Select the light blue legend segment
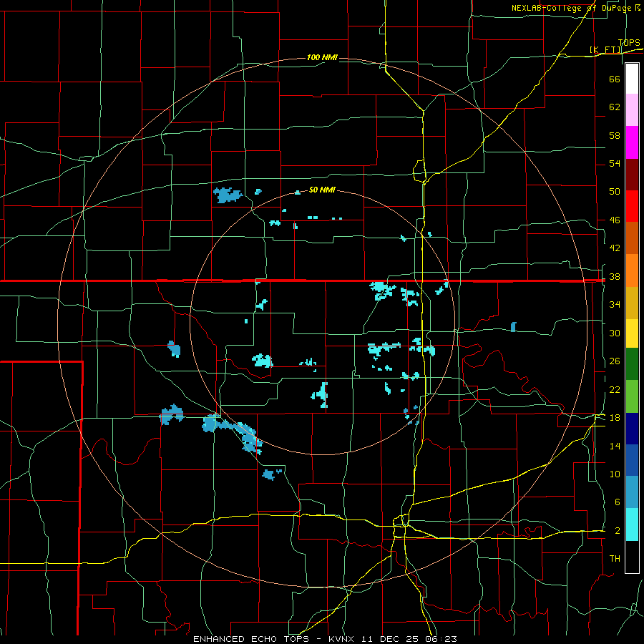644x644 pixels. click(x=632, y=492)
